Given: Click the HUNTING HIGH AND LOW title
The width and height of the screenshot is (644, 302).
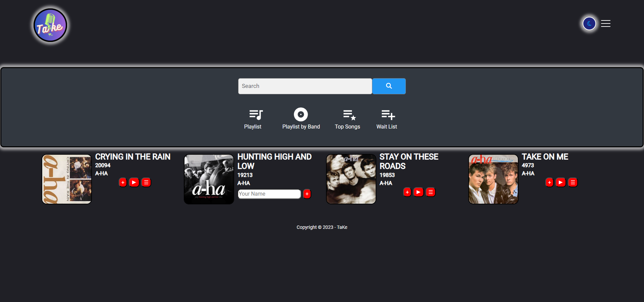Looking at the screenshot, I should coord(275,161).
